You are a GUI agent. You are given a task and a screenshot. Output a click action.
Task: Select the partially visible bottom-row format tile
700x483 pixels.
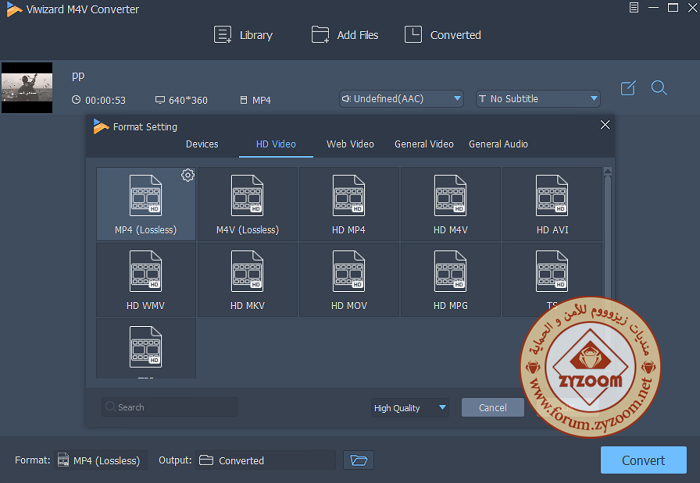pyautogui.click(x=146, y=348)
